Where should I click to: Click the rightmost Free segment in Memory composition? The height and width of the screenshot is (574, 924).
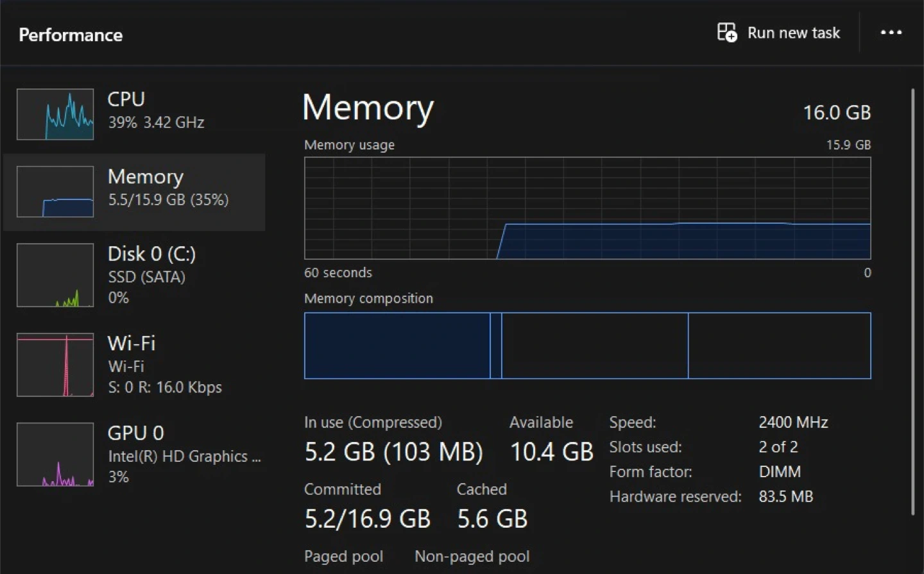(x=779, y=346)
